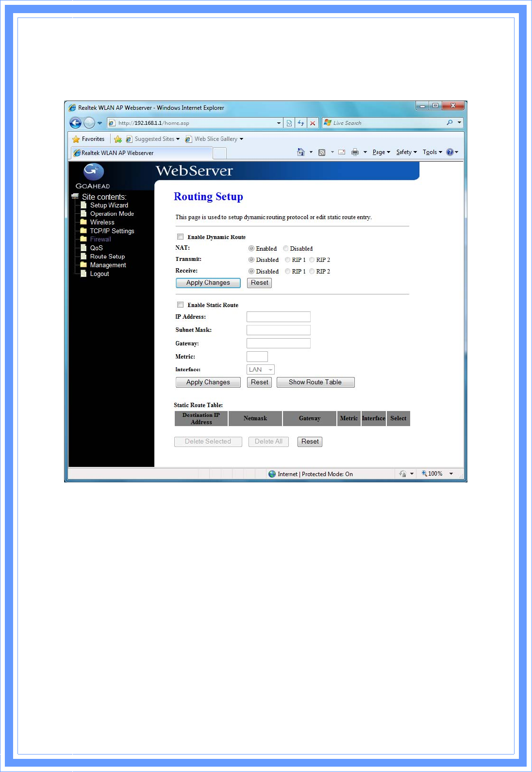The height and width of the screenshot is (772, 532).
Task: Select Receive RIP 1 radio button
Action: click(287, 271)
